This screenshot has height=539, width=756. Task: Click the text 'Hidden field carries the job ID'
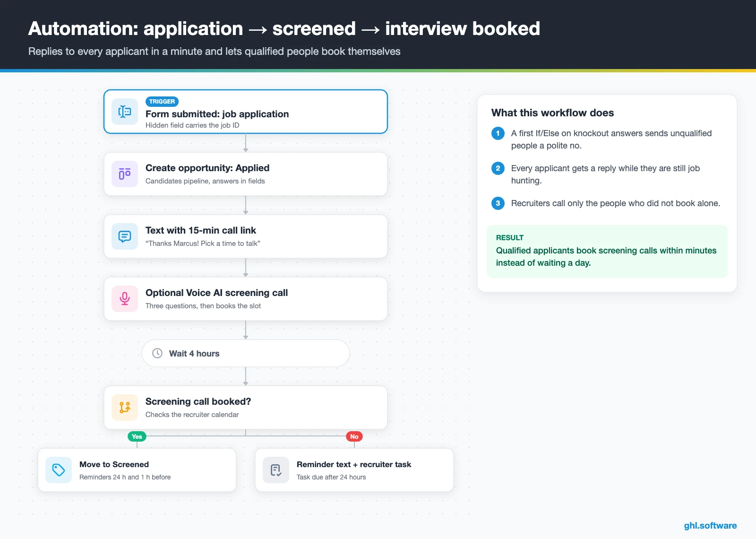click(x=192, y=125)
